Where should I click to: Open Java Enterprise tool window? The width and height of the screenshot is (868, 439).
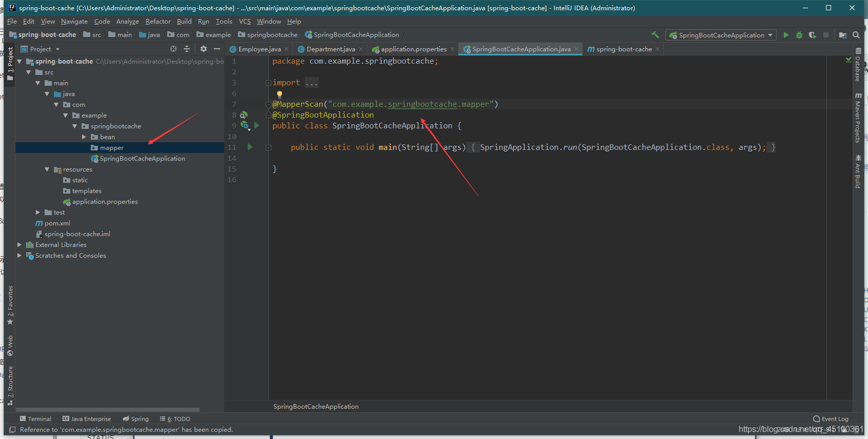86,419
